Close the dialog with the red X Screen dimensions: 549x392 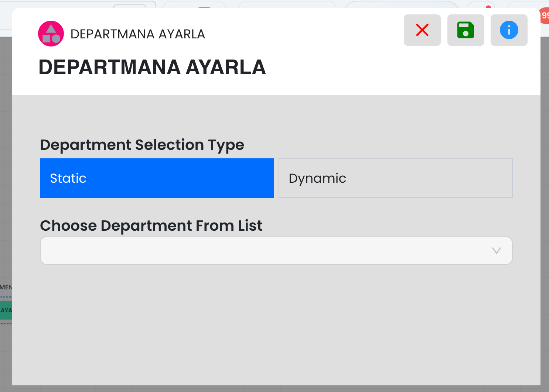coord(422,30)
